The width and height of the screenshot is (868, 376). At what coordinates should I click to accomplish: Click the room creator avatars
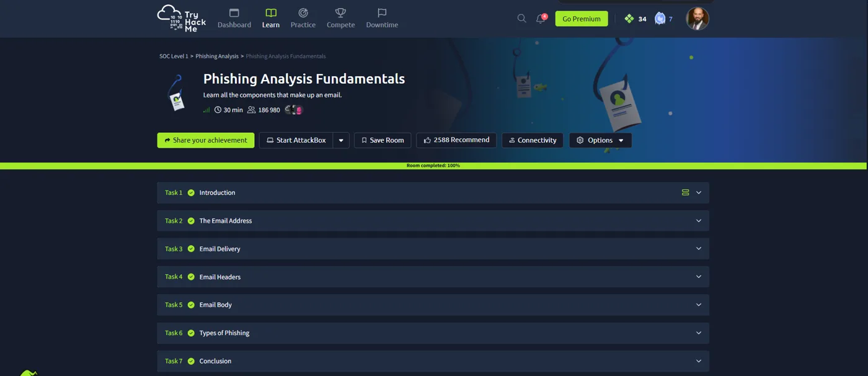point(294,110)
